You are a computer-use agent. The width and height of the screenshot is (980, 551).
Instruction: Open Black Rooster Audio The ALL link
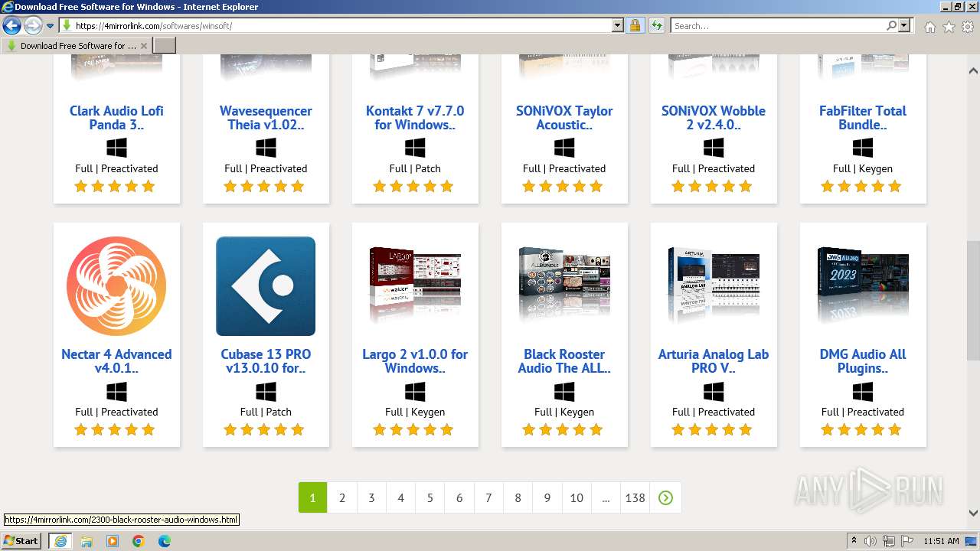564,361
